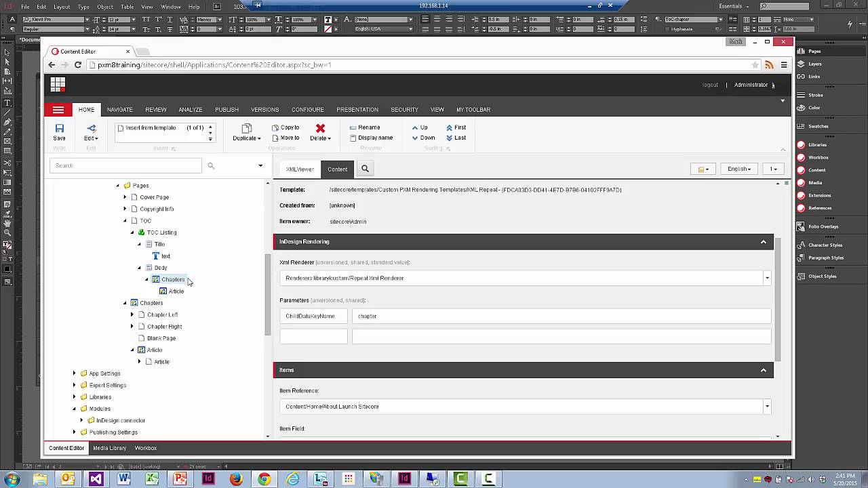Collapse the InDesign Rendering section
868x488 pixels.
click(x=763, y=242)
